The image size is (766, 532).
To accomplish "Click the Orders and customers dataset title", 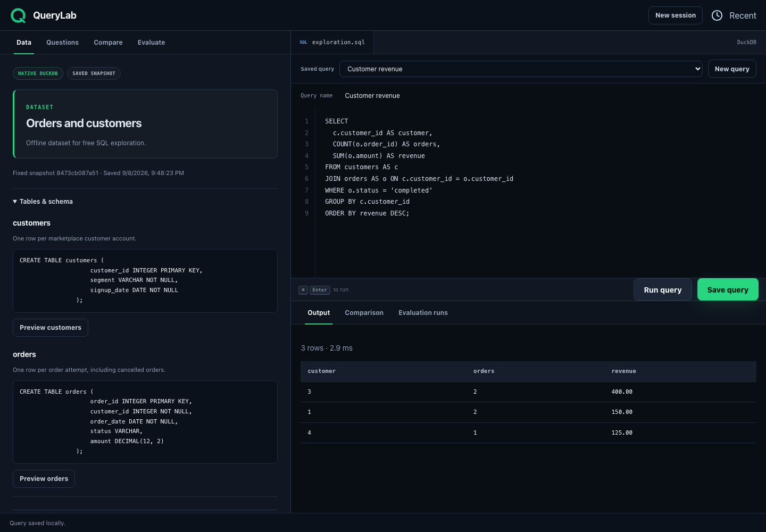I will pos(84,123).
